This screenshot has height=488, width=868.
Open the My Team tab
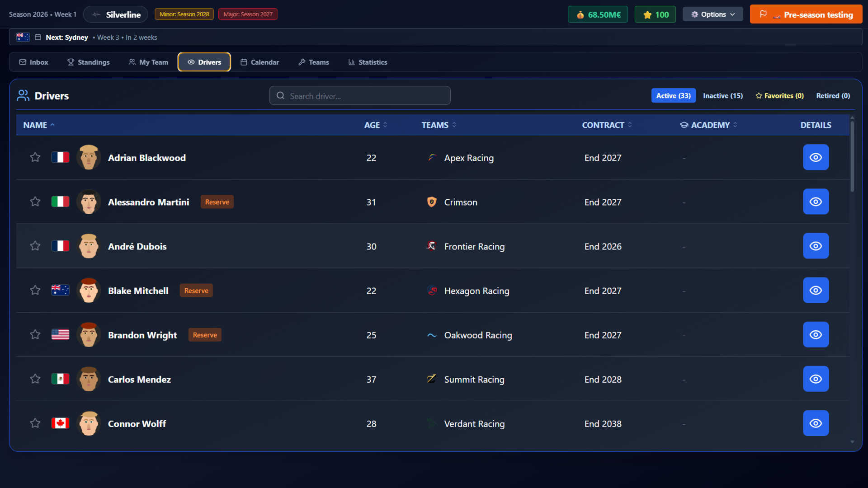pyautogui.click(x=148, y=62)
